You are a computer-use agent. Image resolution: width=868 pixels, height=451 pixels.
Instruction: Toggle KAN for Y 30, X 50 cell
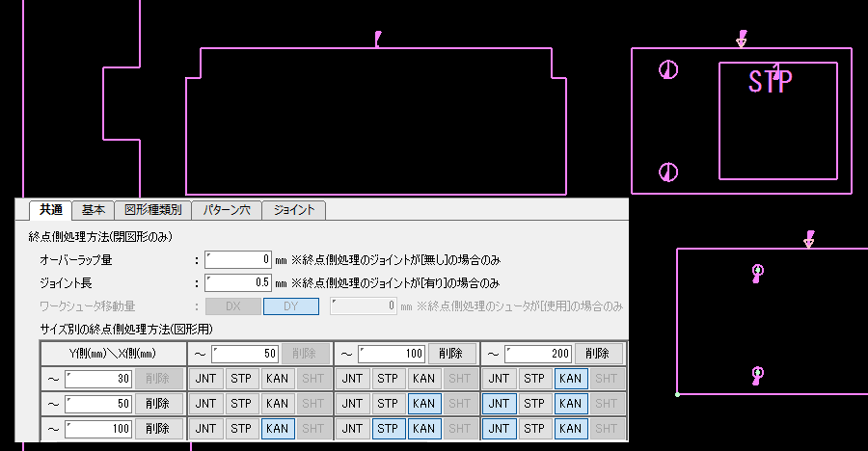point(278,379)
